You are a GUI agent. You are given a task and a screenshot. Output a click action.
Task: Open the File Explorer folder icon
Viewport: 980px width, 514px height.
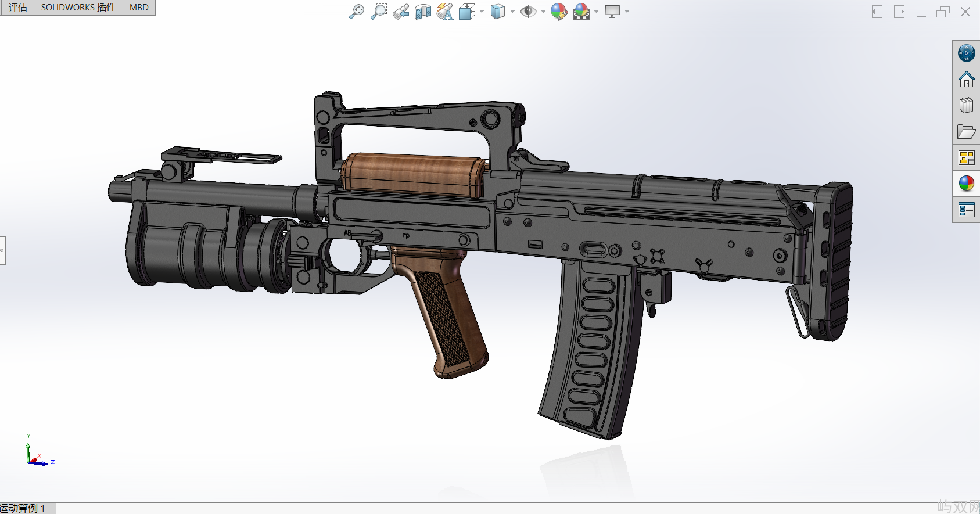point(966,132)
